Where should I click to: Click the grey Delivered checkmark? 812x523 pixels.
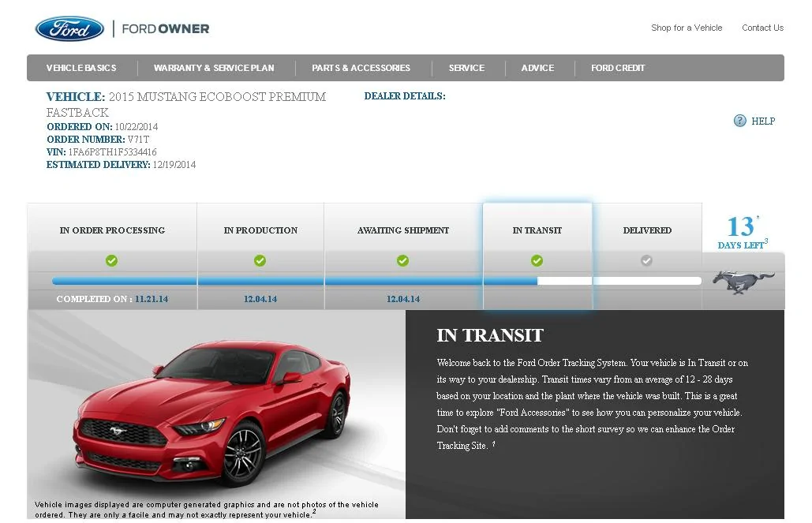pos(646,260)
